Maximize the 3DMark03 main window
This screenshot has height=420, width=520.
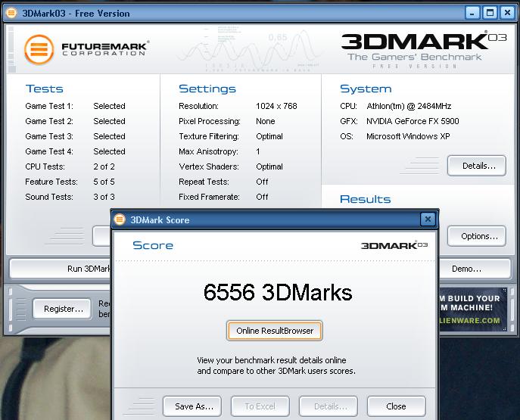pos(490,13)
